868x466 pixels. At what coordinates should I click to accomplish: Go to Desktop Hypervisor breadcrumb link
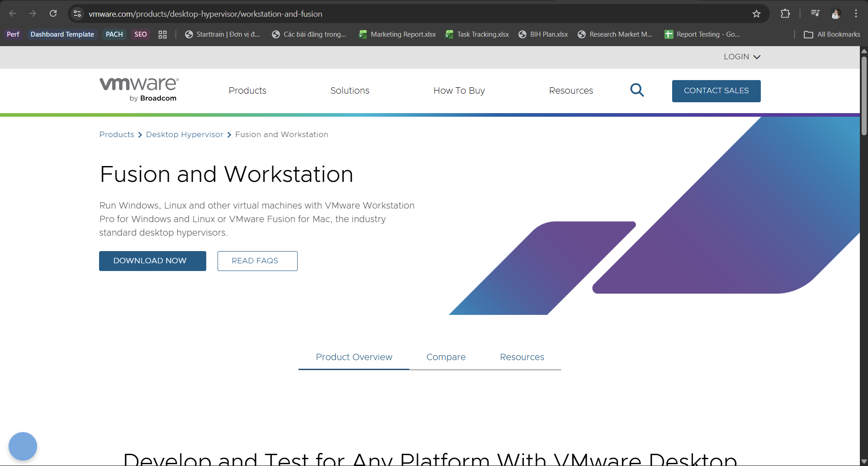[x=185, y=134]
